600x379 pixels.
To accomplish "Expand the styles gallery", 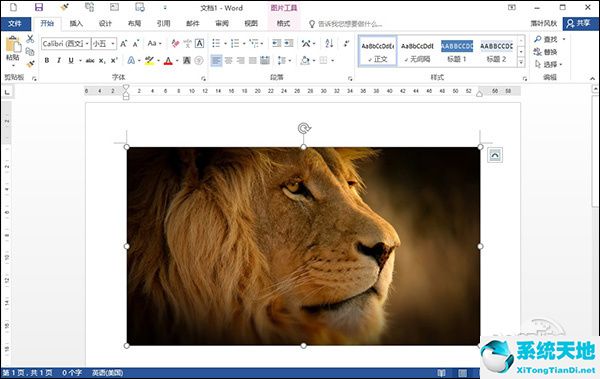I will [x=521, y=62].
